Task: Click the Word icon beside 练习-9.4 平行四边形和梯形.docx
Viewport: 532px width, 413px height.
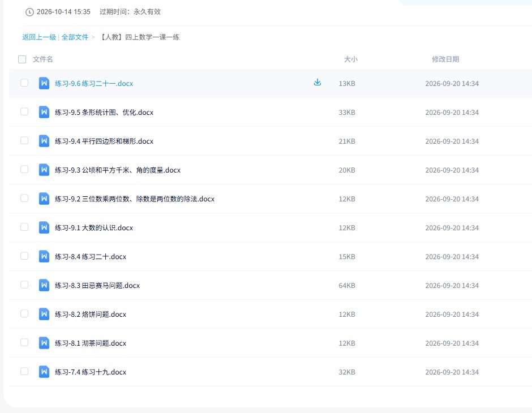Action: [x=44, y=141]
